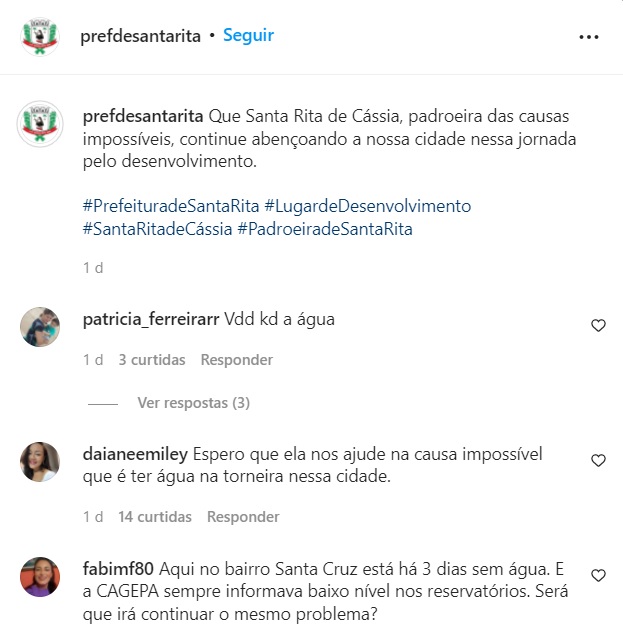
Task: Reply to daianeemiley's comment via Responder
Action: [x=243, y=516]
